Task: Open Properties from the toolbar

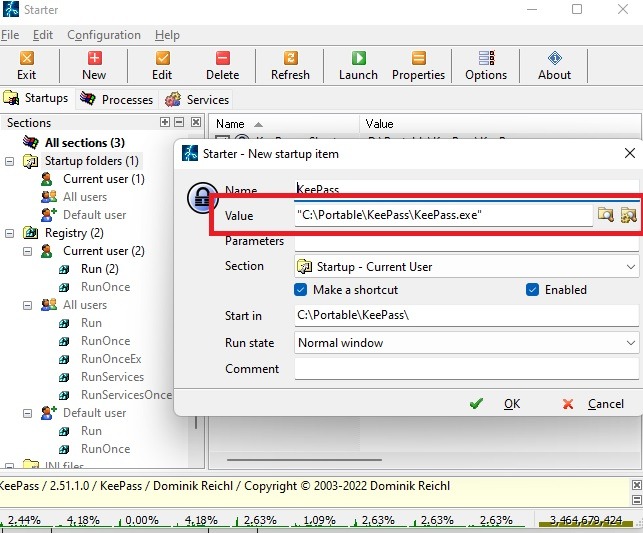Action: 418,66
